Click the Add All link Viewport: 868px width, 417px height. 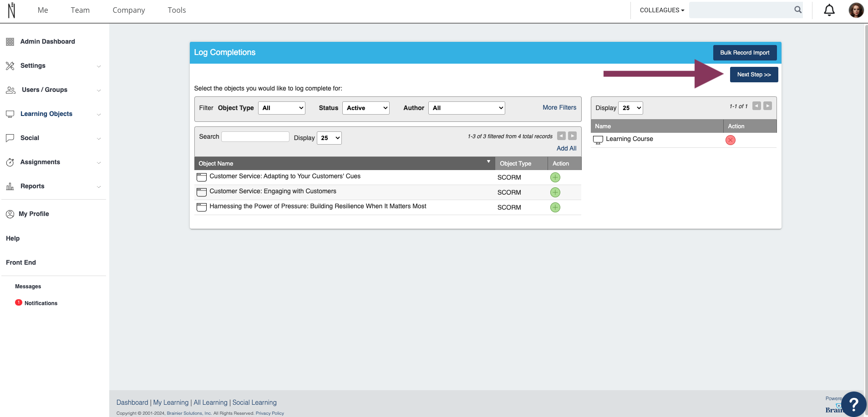click(566, 148)
